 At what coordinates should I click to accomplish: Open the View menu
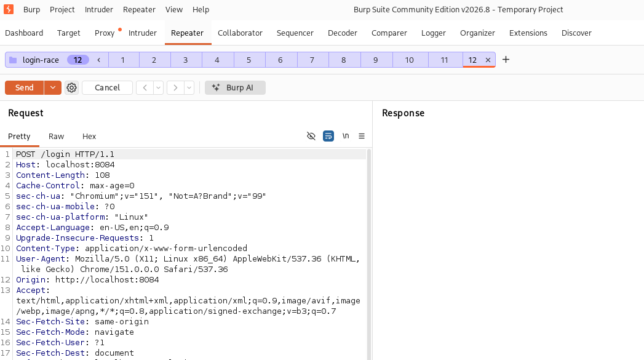coord(173,9)
